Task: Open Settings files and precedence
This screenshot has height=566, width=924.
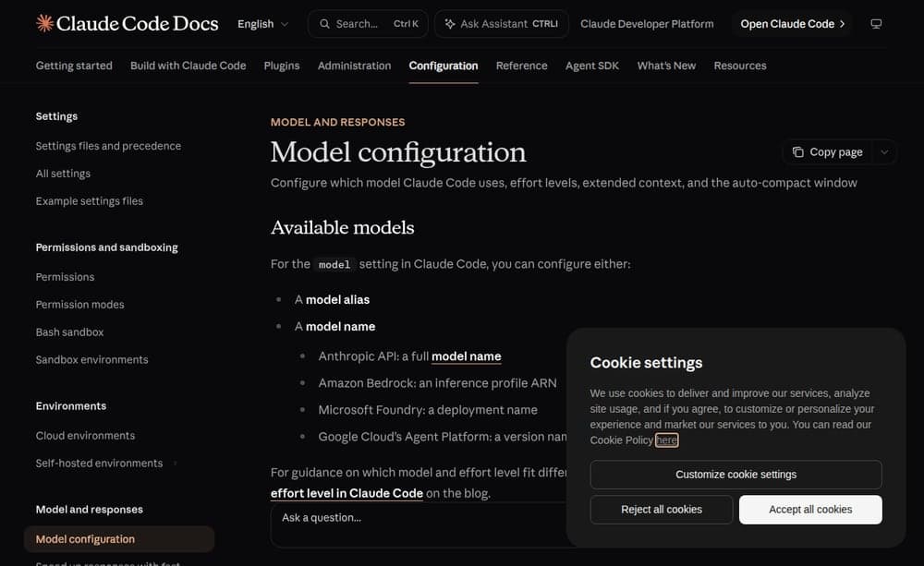Action: [108, 146]
